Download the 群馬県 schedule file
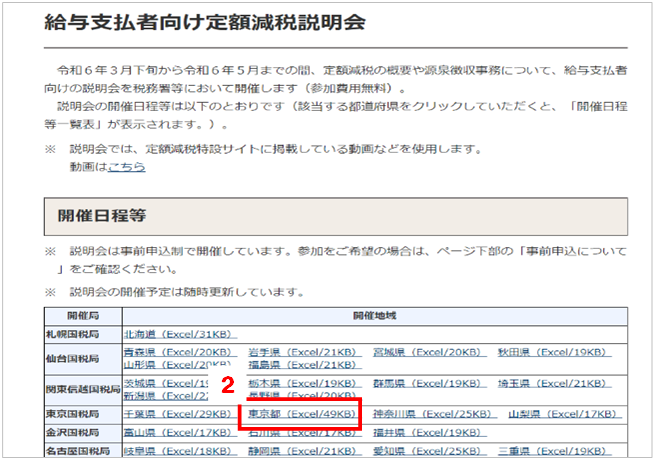This screenshot has height=460, width=655. click(x=432, y=383)
